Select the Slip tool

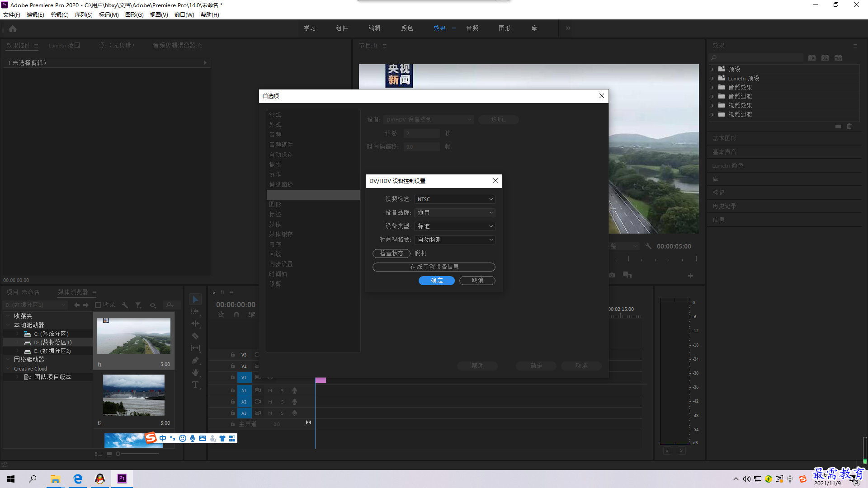click(x=195, y=348)
